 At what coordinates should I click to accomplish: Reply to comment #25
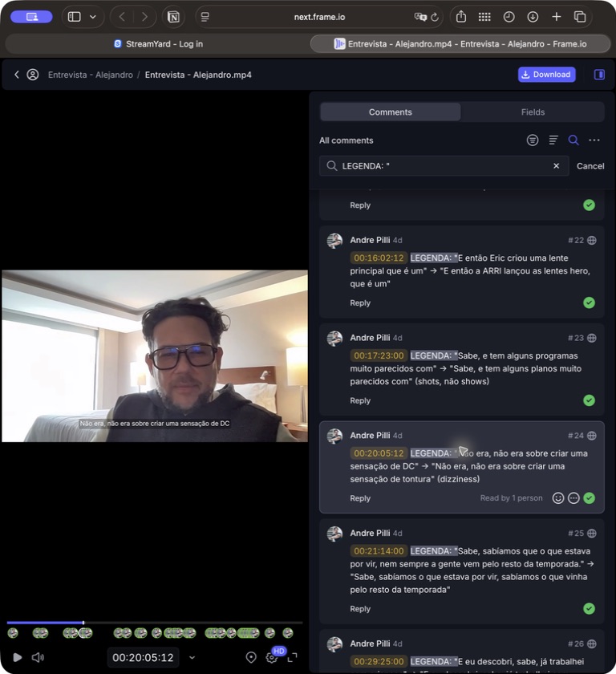point(360,609)
